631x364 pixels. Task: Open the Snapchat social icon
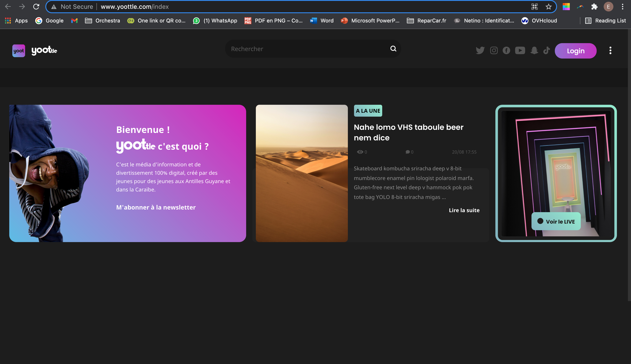point(534,50)
